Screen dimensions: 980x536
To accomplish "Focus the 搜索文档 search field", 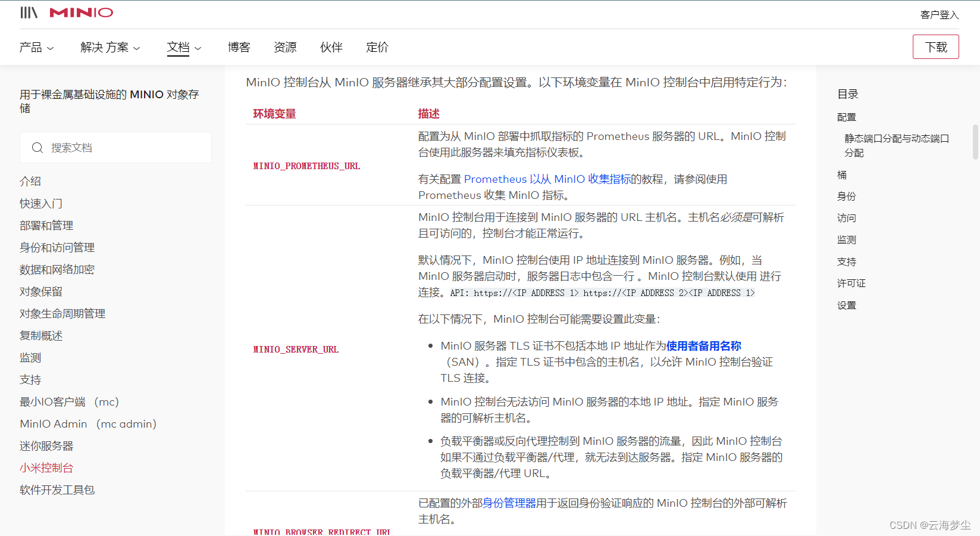I will [x=115, y=148].
